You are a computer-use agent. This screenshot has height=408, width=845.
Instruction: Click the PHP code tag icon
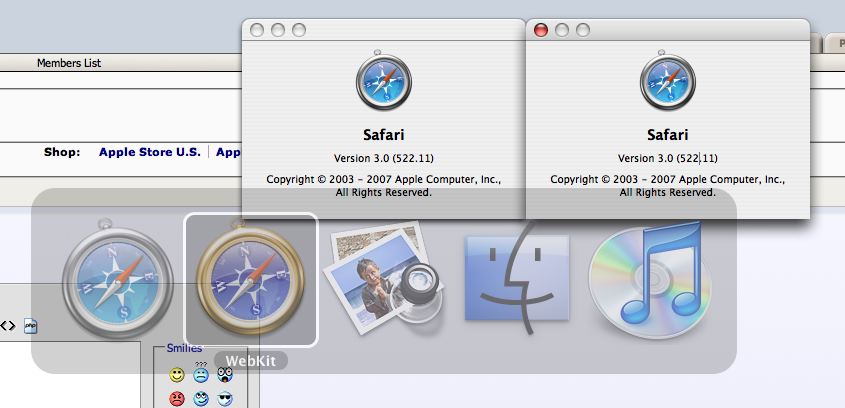31,326
